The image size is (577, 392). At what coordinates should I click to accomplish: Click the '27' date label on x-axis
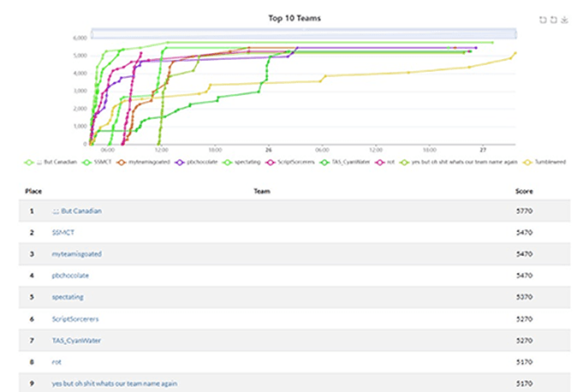pyautogui.click(x=483, y=150)
